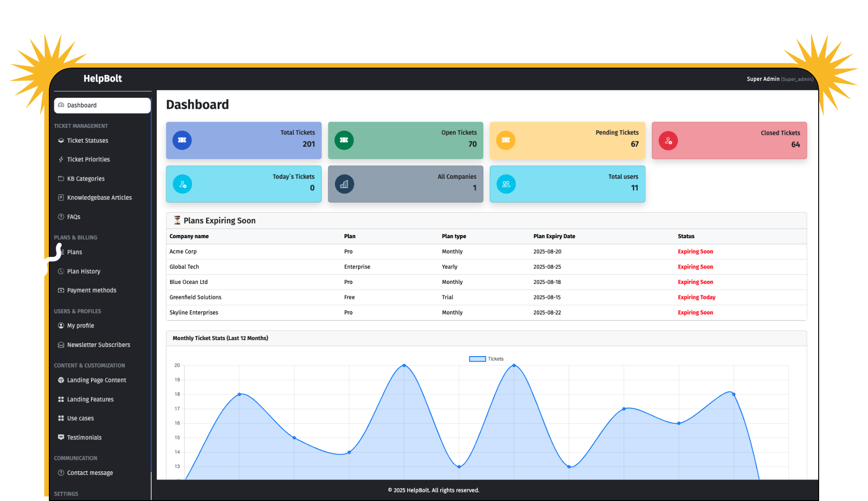This screenshot has height=501, width=868.
Task: Open Payment methods page
Action: pyautogui.click(x=91, y=290)
